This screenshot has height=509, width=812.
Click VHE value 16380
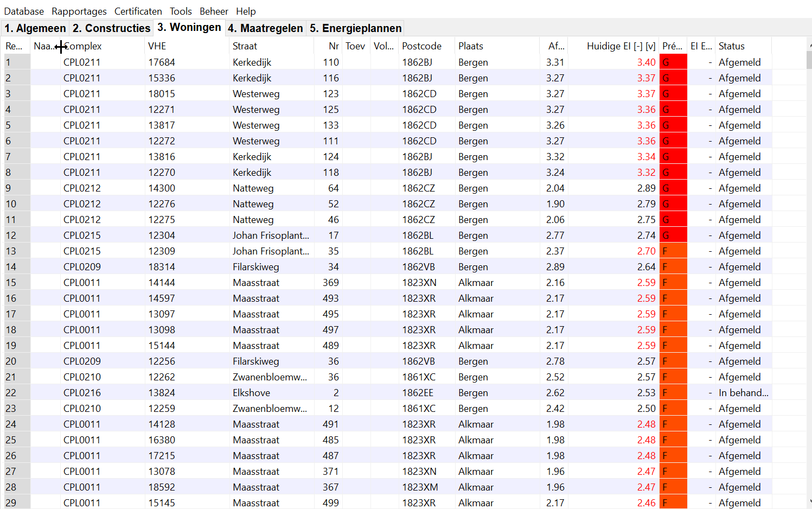(x=162, y=440)
